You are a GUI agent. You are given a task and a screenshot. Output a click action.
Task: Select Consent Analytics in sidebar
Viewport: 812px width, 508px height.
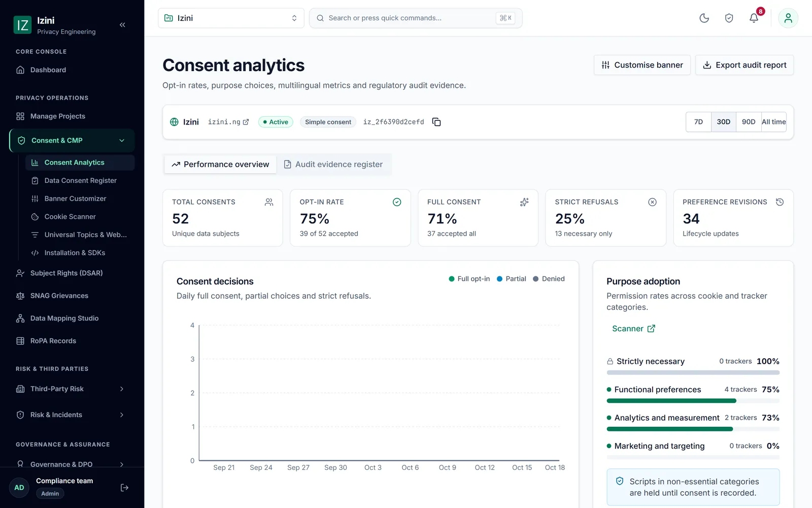pos(80,163)
